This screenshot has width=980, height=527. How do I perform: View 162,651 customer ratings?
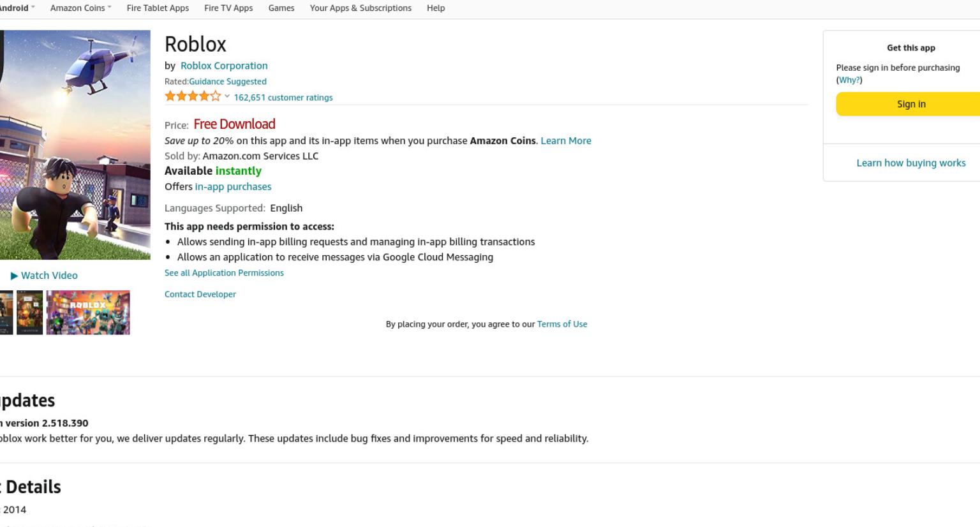tap(283, 98)
